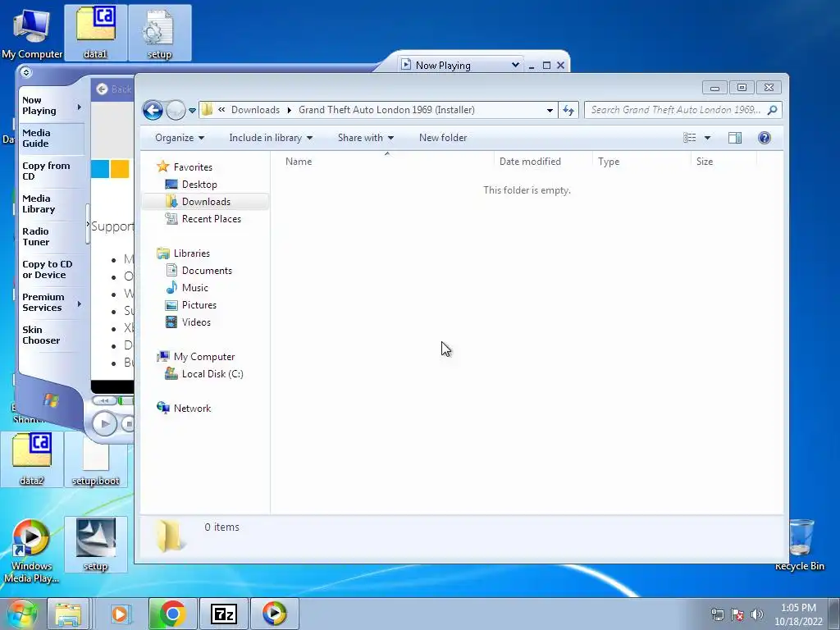Select the My Computer desktop icon
The image size is (840, 630).
[32, 33]
